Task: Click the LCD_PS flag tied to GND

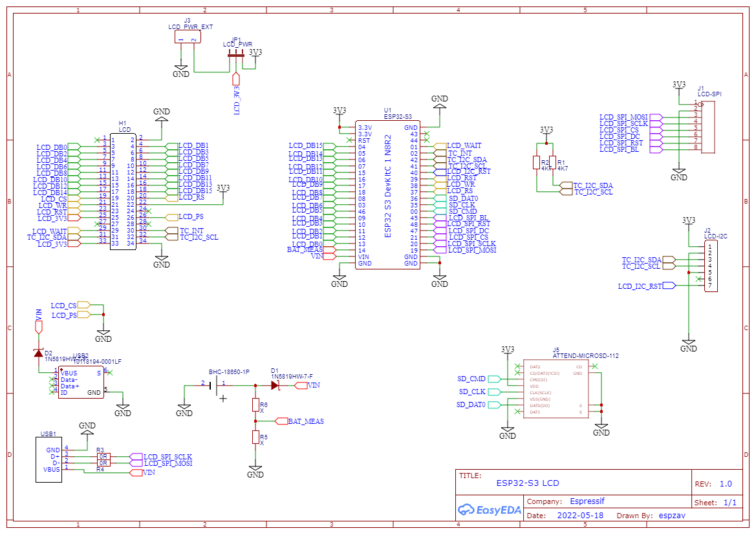Action: pos(71,315)
